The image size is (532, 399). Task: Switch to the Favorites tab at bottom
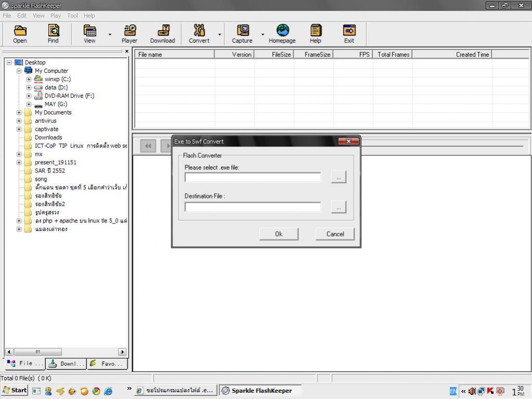pyautogui.click(x=107, y=363)
